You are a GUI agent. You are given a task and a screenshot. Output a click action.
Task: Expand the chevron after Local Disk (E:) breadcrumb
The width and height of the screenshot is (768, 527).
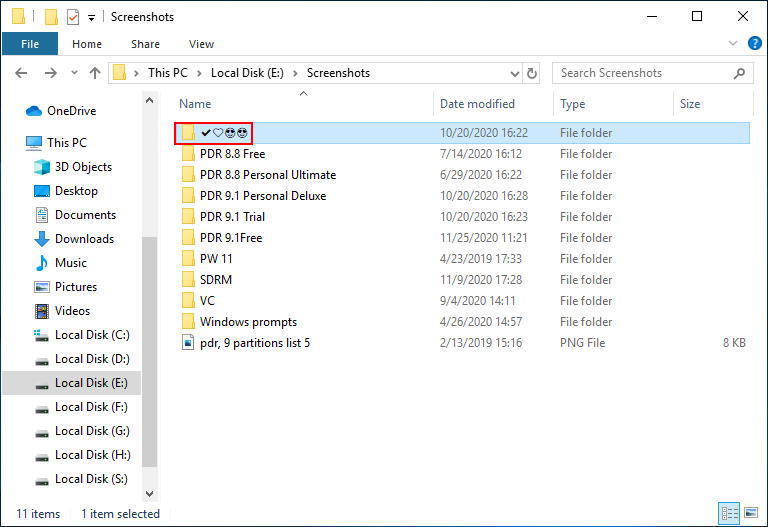[x=295, y=73]
